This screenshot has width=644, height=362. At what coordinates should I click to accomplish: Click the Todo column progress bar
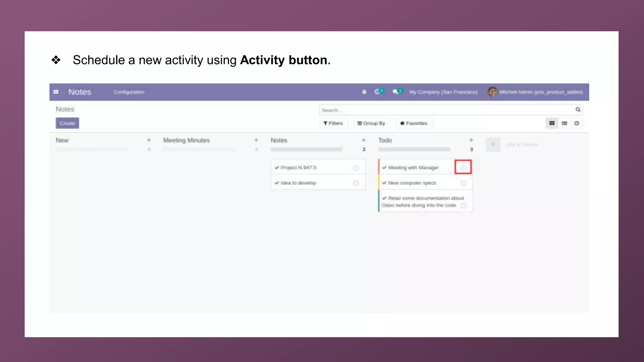tap(414, 150)
